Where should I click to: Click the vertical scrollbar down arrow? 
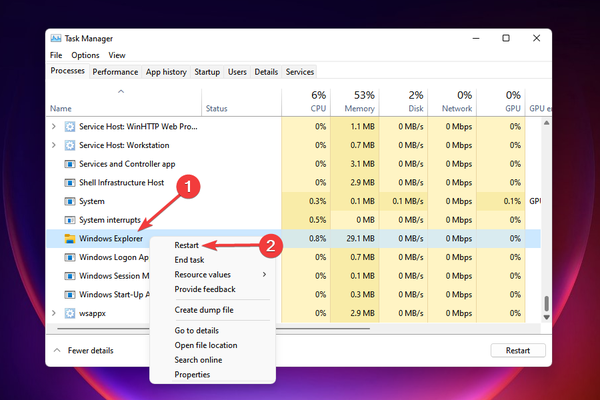point(546,317)
